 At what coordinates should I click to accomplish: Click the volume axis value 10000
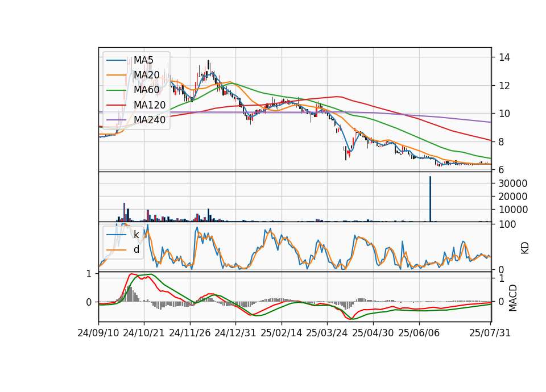[513, 210]
